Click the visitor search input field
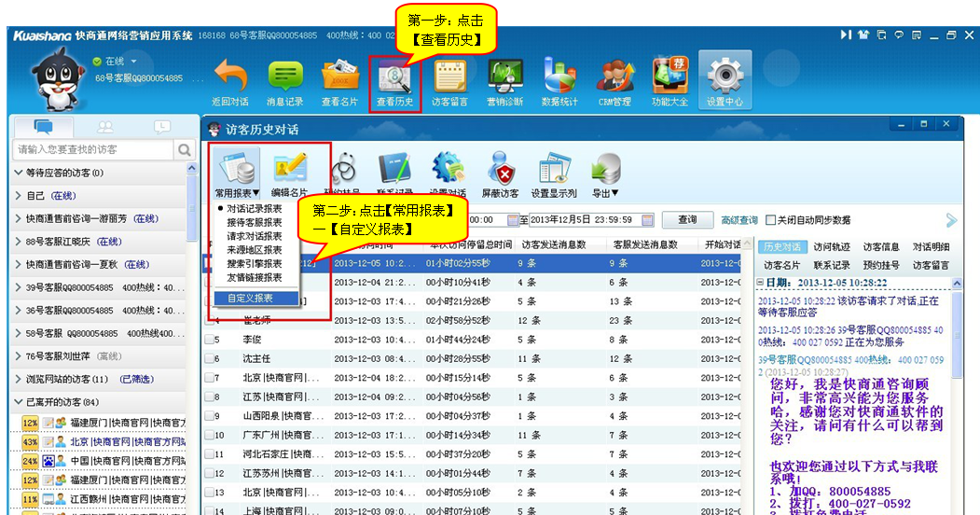 (93, 149)
